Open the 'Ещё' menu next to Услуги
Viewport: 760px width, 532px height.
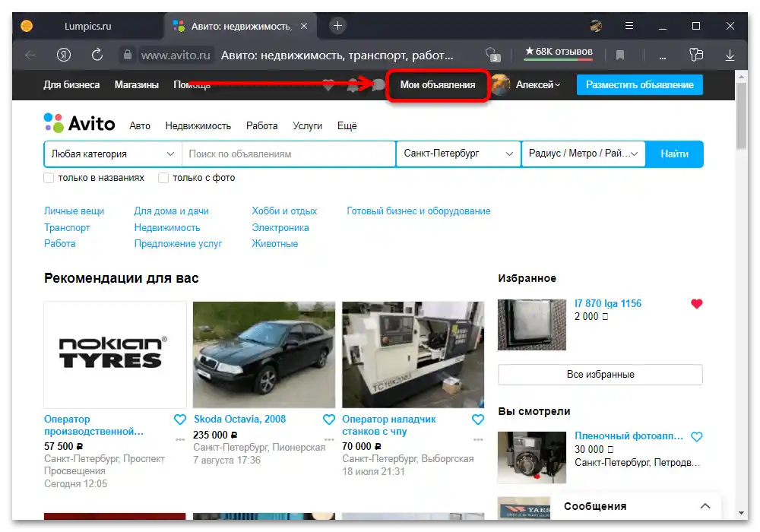[347, 126]
